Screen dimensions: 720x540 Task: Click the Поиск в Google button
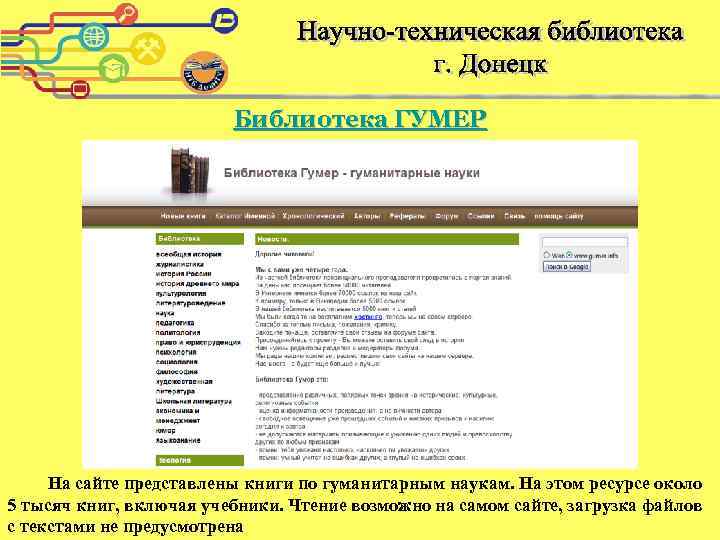[567, 267]
